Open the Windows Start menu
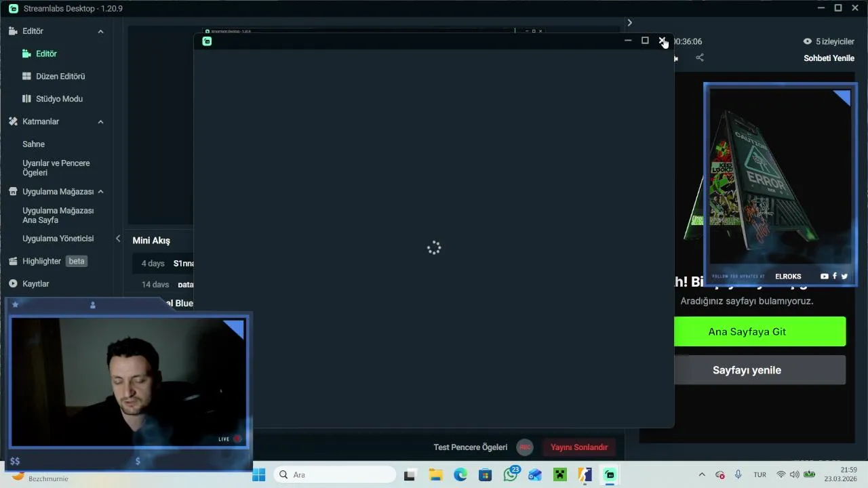 coord(259,475)
